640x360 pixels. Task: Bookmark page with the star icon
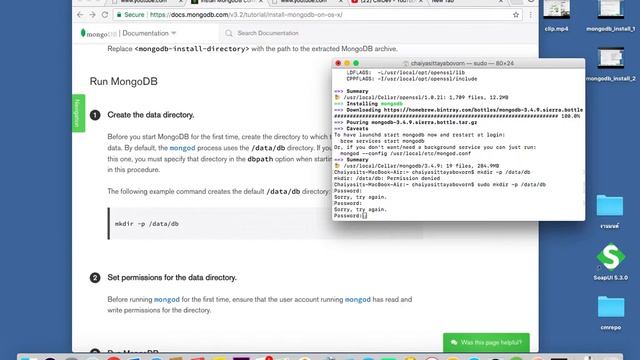(516, 15)
